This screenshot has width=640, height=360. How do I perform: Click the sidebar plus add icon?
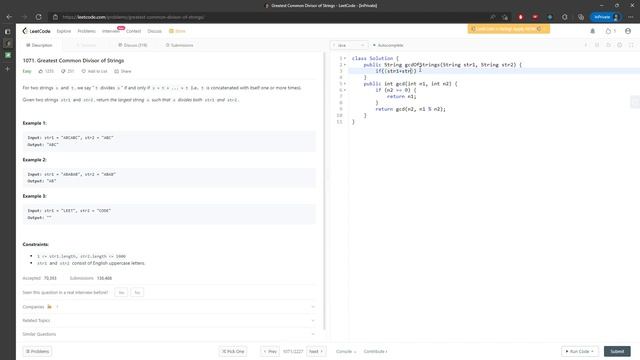point(8,69)
